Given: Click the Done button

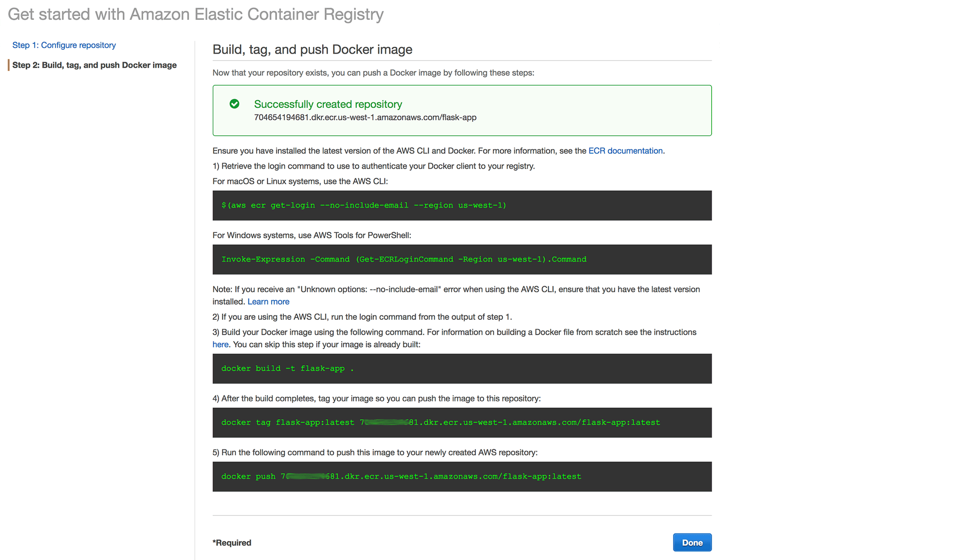Looking at the screenshot, I should (x=692, y=543).
